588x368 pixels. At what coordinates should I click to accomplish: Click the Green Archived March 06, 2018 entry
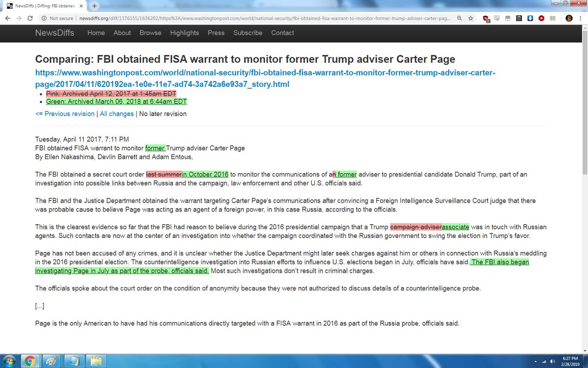point(117,102)
